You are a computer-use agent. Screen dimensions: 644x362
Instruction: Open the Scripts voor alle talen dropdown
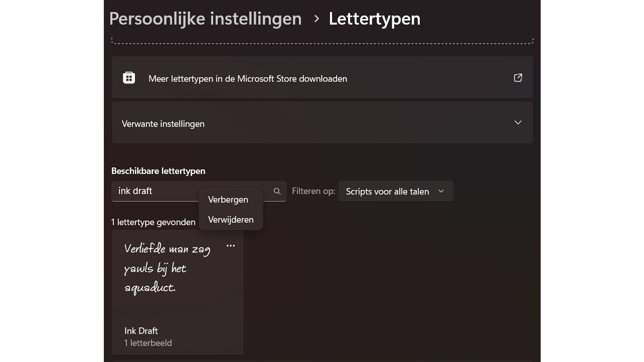(396, 191)
